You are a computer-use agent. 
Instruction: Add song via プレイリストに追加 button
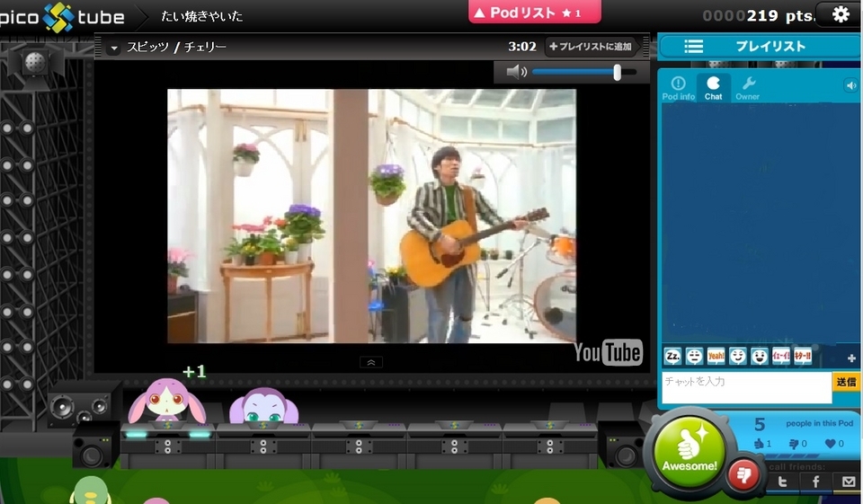[x=592, y=47]
